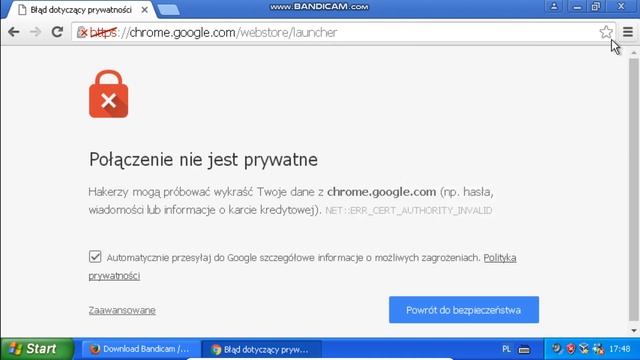
Task: Click the bold 'chrome.google.com' text in warning
Action: coord(382,192)
